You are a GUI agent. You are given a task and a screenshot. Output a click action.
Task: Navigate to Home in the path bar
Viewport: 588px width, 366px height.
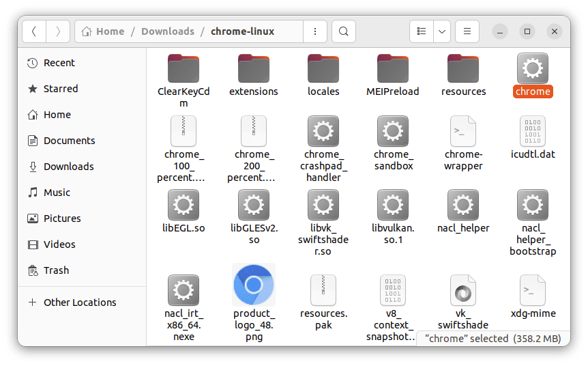[x=103, y=31]
